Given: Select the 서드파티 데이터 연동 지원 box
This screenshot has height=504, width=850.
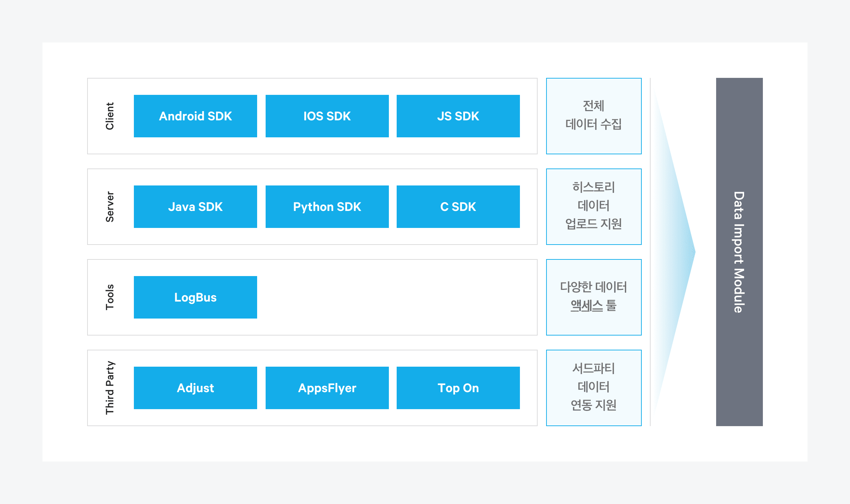Looking at the screenshot, I should coord(594,388).
